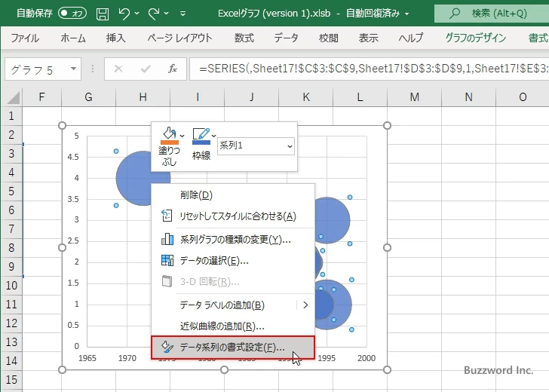Click the SERIES formula in formula bar
Image resolution: width=549 pixels, height=392 pixels.
(x=370, y=69)
